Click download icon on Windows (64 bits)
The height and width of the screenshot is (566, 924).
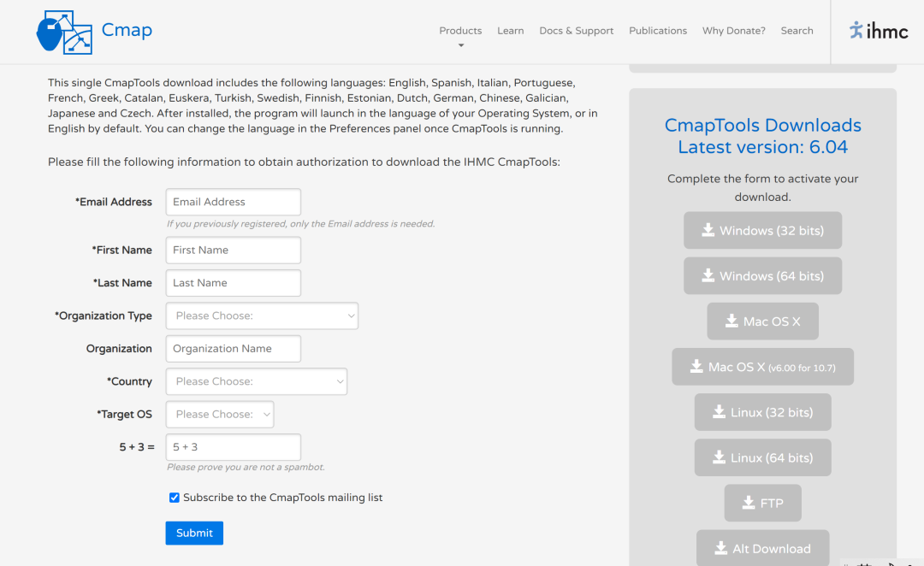[708, 275]
